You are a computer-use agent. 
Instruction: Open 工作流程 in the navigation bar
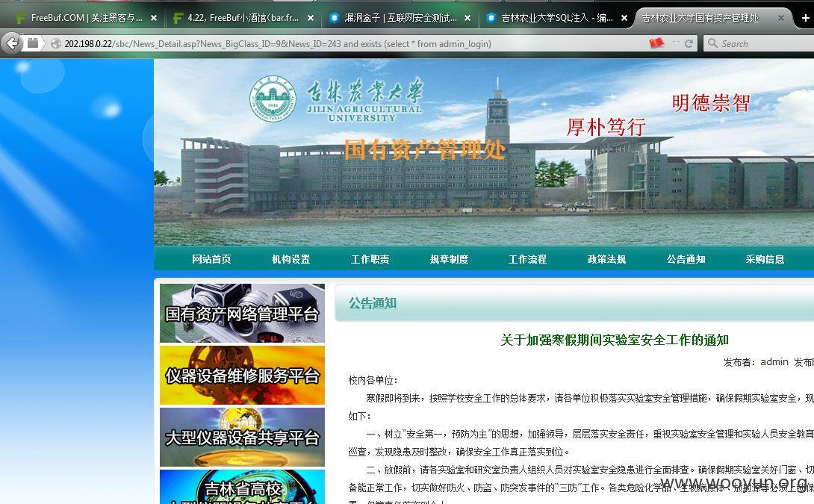tap(527, 259)
